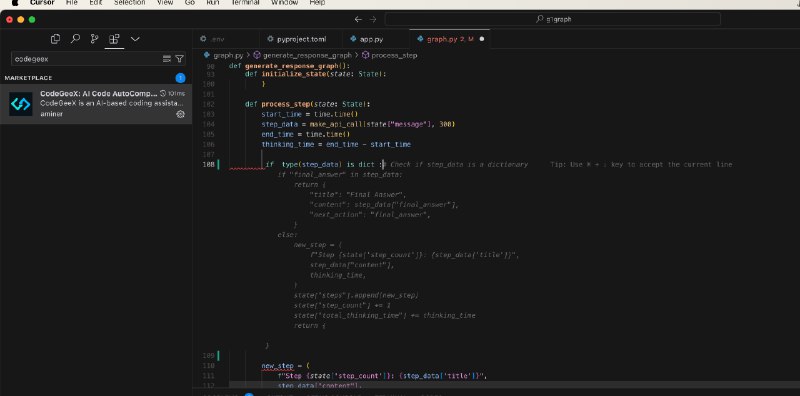Go forward with the navigation arrow
800x396 pixels.
pyautogui.click(x=373, y=19)
